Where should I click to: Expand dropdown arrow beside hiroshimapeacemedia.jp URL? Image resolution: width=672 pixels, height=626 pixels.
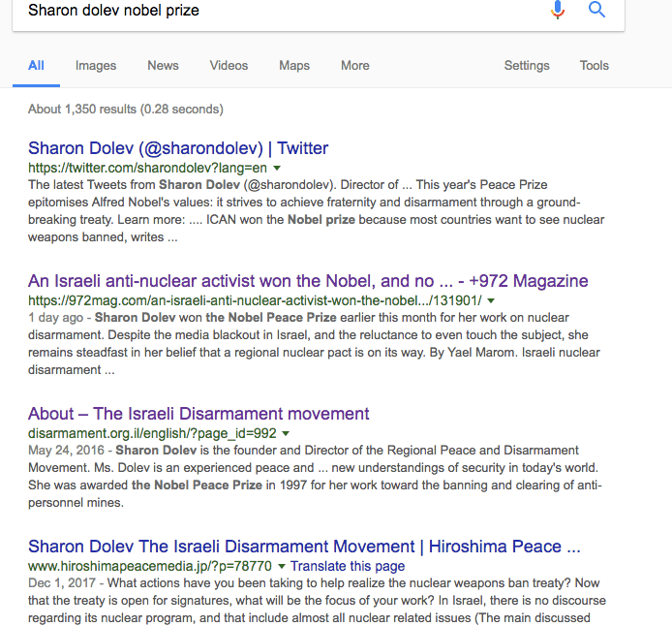coord(282,566)
